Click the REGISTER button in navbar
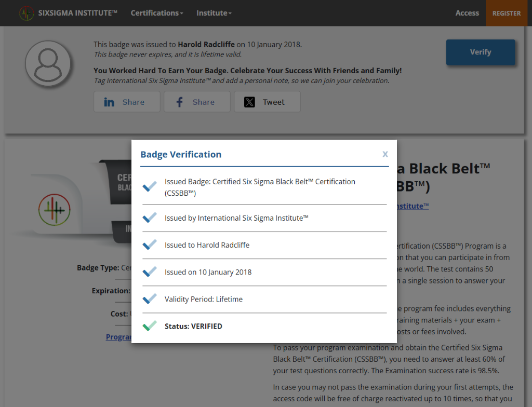Image resolution: width=532 pixels, height=407 pixels. pos(506,13)
